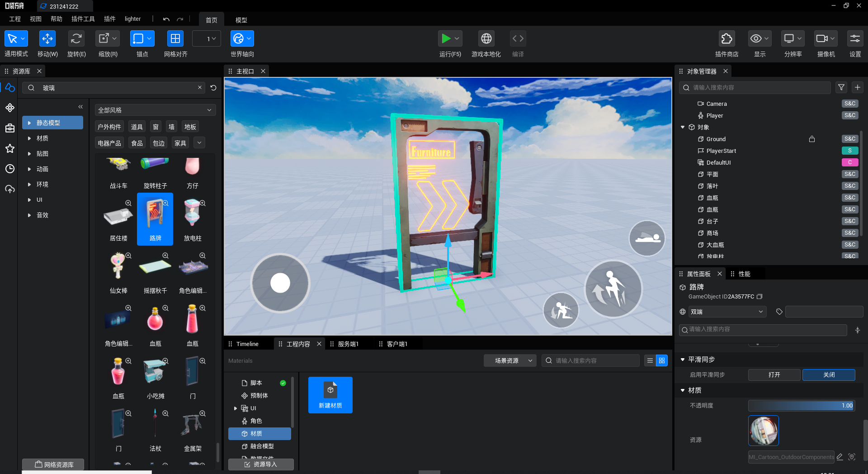The image size is (868, 474).
Task: Click the material resource thumbnail
Action: (x=764, y=431)
